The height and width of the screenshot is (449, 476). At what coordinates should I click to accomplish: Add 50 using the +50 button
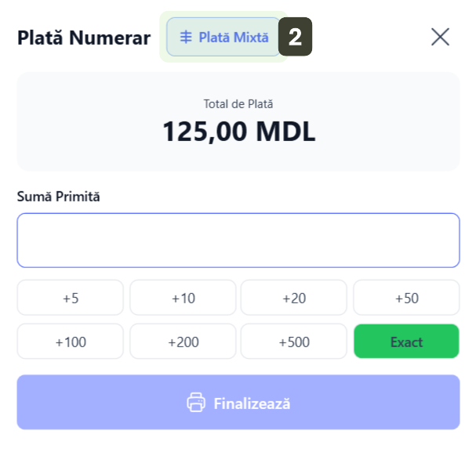coord(406,298)
